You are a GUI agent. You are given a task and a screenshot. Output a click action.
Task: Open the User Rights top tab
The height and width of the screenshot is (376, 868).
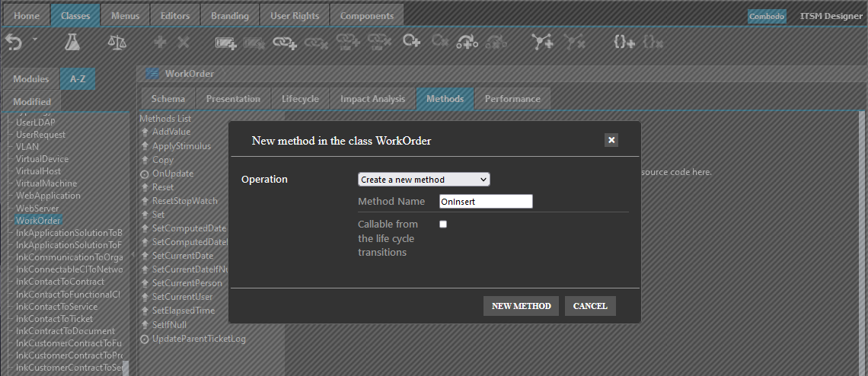(295, 16)
